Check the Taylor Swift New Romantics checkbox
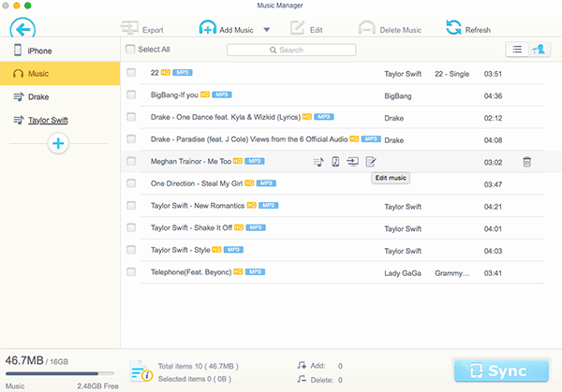Screen dimensions: 562x392 [131, 206]
